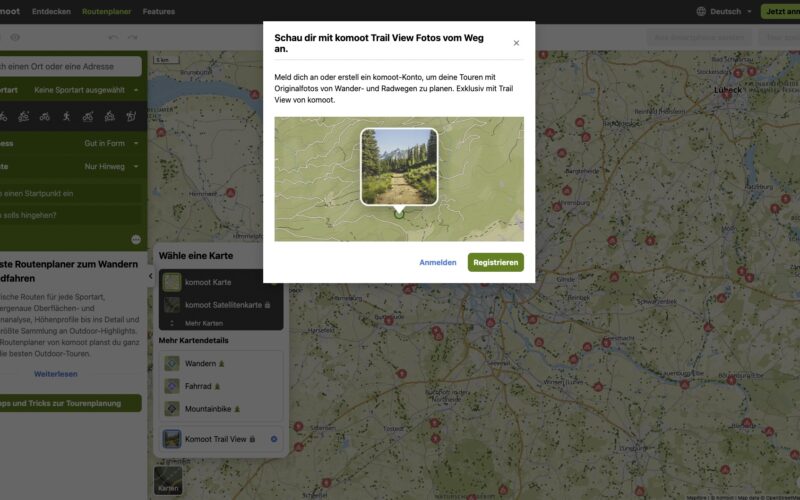
Task: Open the Entdecken menu
Action: point(51,11)
